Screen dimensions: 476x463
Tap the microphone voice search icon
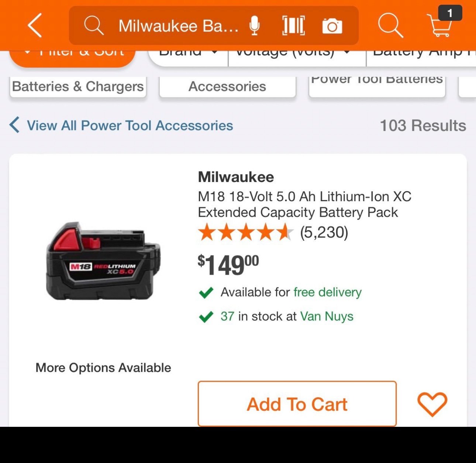[x=254, y=26]
